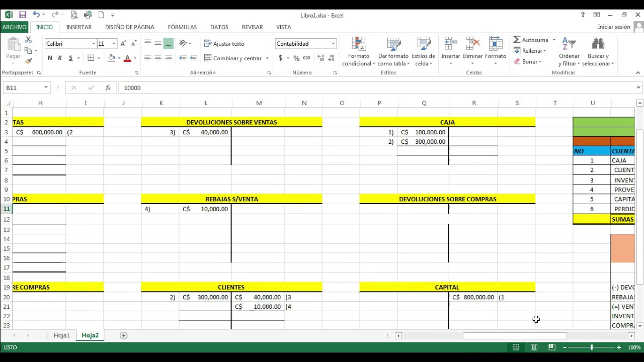Click the zoom in plus button
The height and width of the screenshot is (362, 644).
point(619,347)
